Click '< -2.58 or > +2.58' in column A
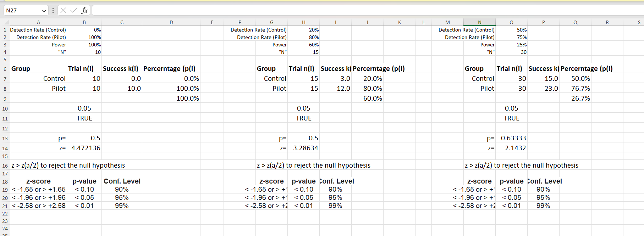644x236 pixels. pyautogui.click(x=39, y=206)
